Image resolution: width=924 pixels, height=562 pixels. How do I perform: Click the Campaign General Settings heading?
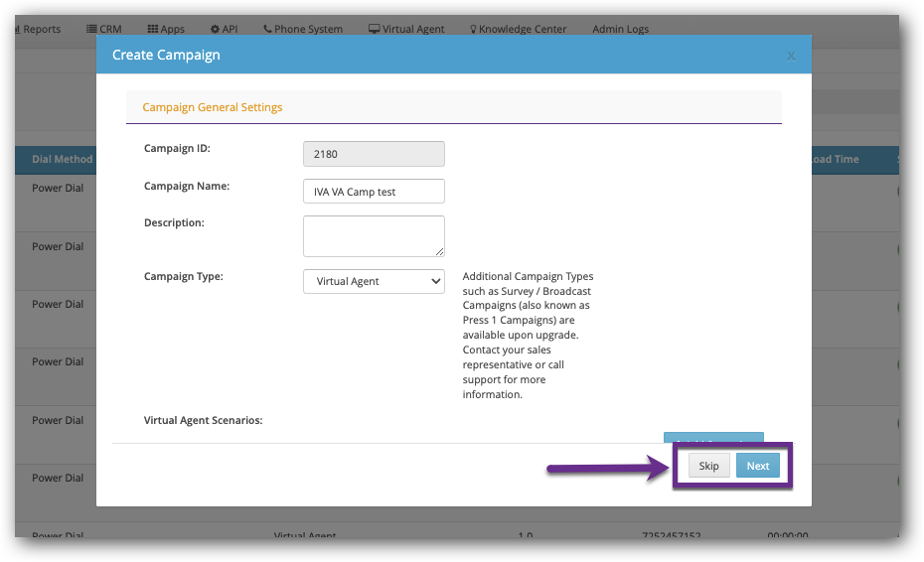click(x=213, y=107)
